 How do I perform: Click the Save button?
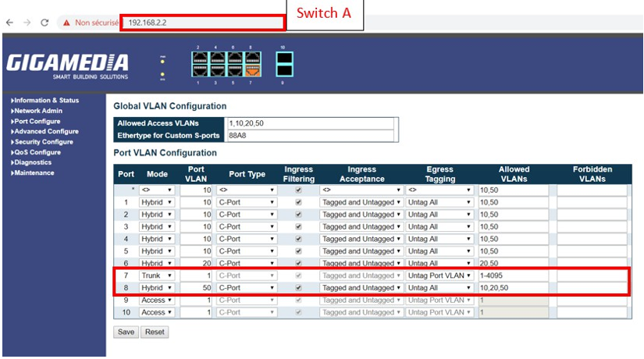[x=126, y=332]
